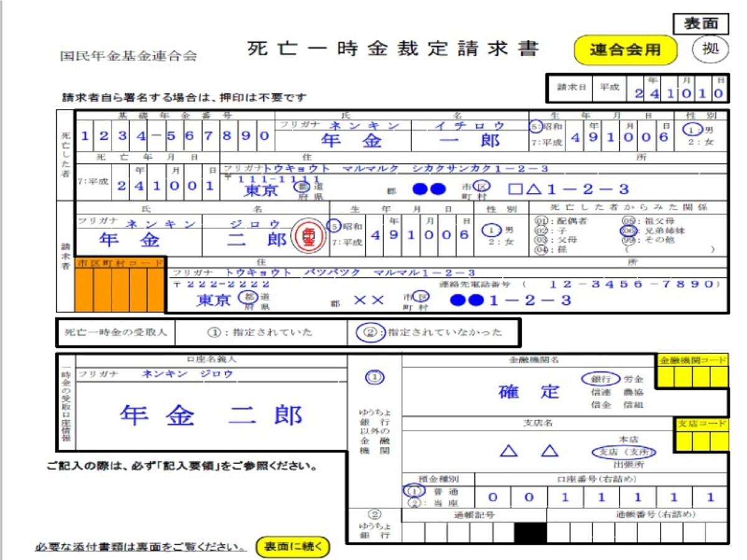Click the phone number 12-3456-7890

(x=632, y=284)
